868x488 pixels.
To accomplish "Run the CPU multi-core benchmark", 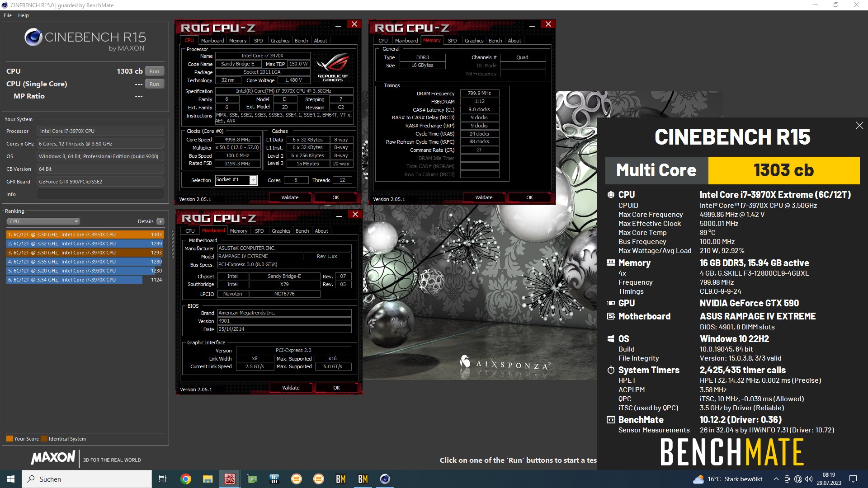I will pos(154,71).
